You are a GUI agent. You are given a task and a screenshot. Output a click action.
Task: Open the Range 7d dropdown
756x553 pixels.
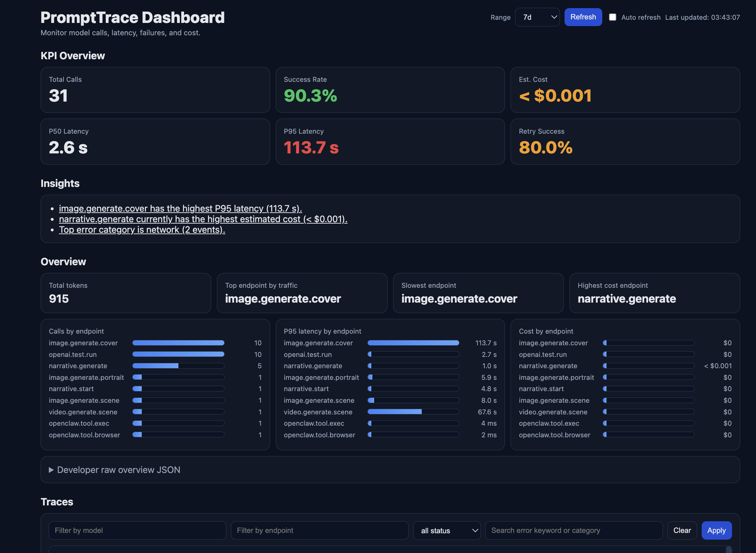pos(537,17)
